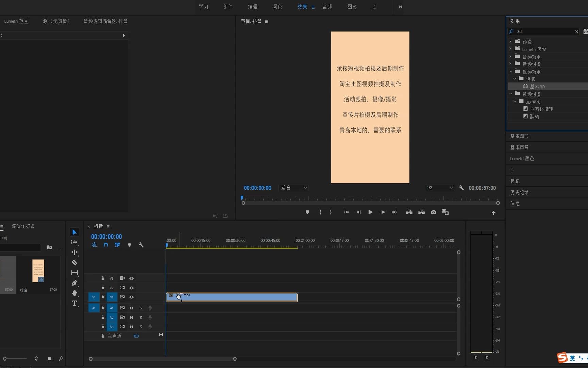Select the Razor tool
This screenshot has width=588, height=368.
coord(74,263)
